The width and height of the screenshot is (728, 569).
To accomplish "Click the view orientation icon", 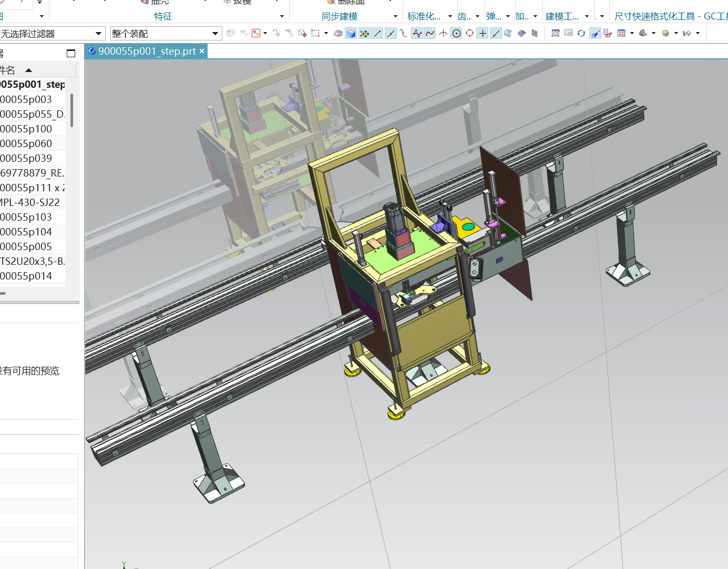I will click(x=643, y=33).
